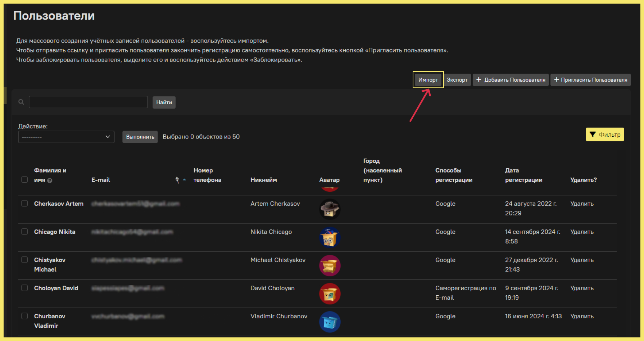Click nickname Artem Cherkasov
Screen dimensions: 644x341
point(275,204)
